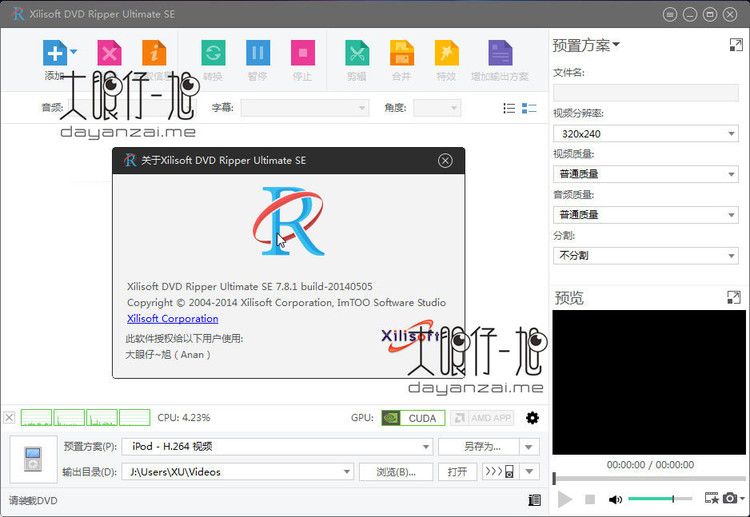The image size is (750, 517).
Task: Open the Effects (特效) wand icon
Action: [x=447, y=53]
